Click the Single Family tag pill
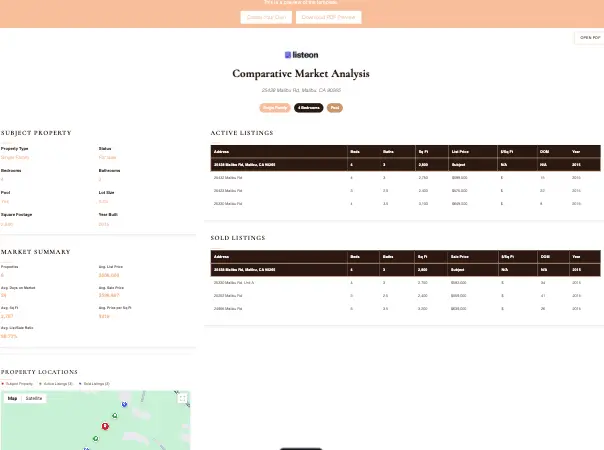The height and width of the screenshot is (450, 604). pos(275,108)
